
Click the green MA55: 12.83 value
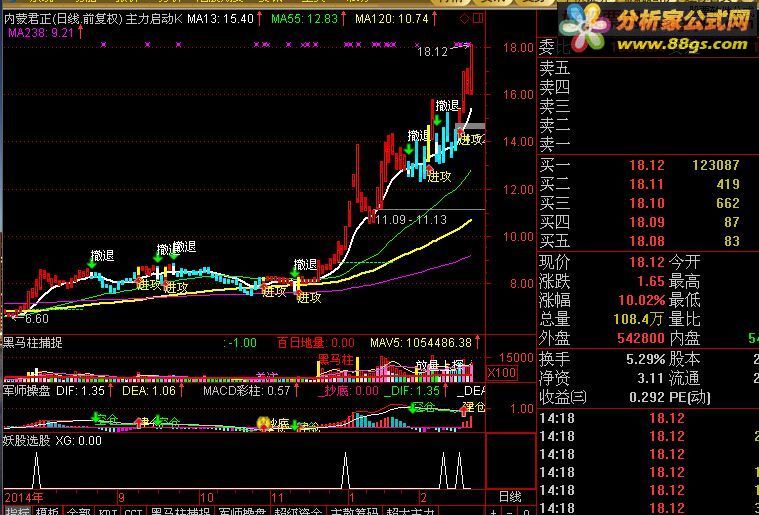click(304, 19)
